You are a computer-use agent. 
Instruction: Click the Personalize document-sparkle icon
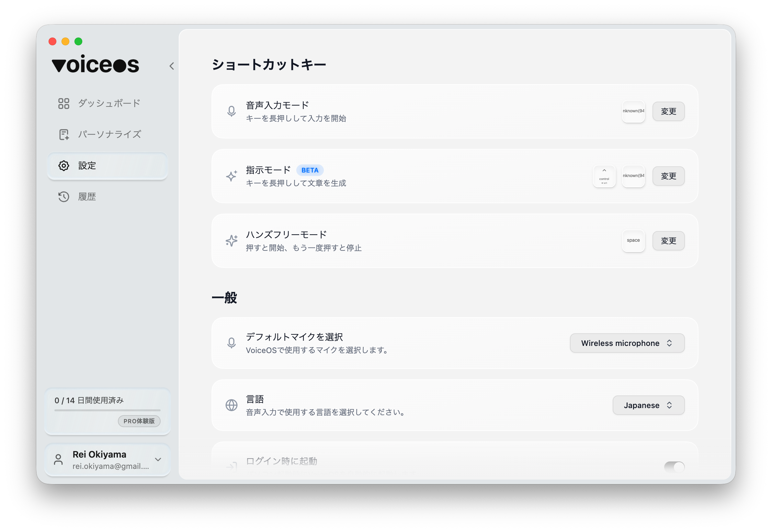pyautogui.click(x=63, y=134)
